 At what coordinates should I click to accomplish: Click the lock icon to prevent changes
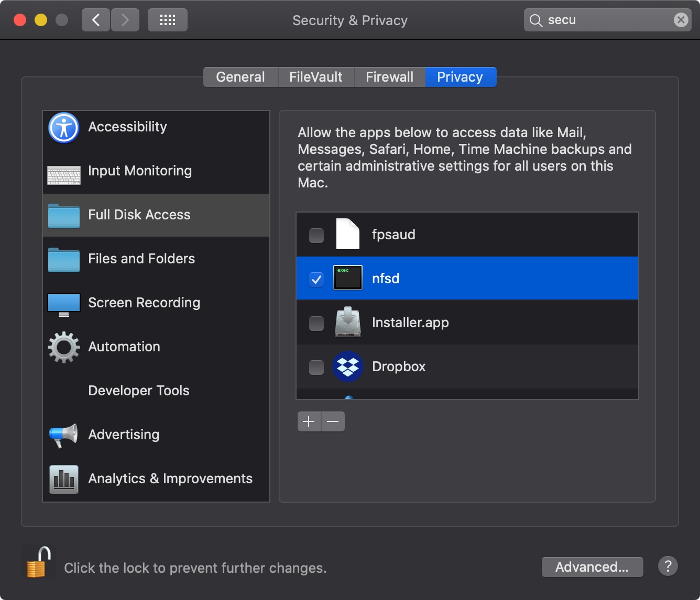click(38, 562)
